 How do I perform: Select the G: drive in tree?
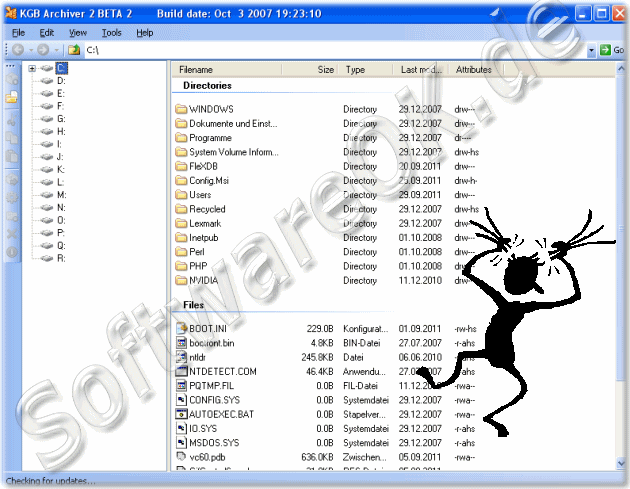(x=61, y=119)
